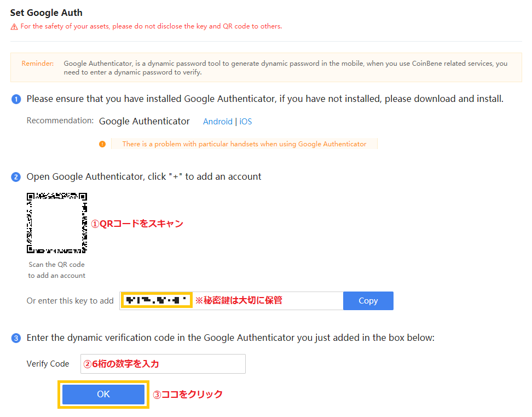Image resolution: width=532 pixels, height=417 pixels.
Task: Click the red warning triangle icon
Action: pyautogui.click(x=14, y=26)
